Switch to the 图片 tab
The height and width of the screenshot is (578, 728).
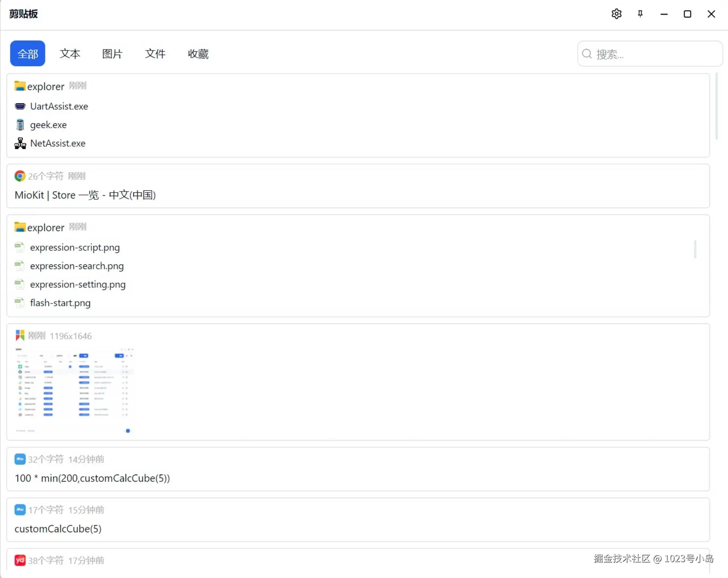click(x=112, y=54)
